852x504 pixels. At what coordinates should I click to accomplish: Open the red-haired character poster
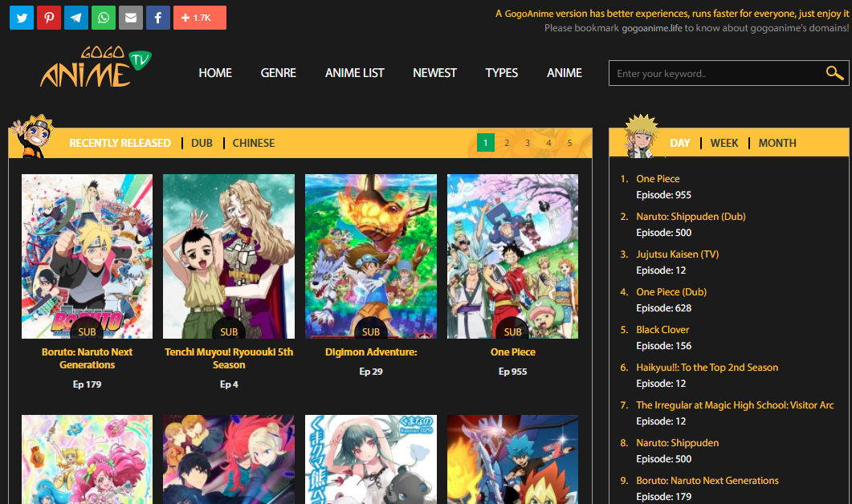229,460
